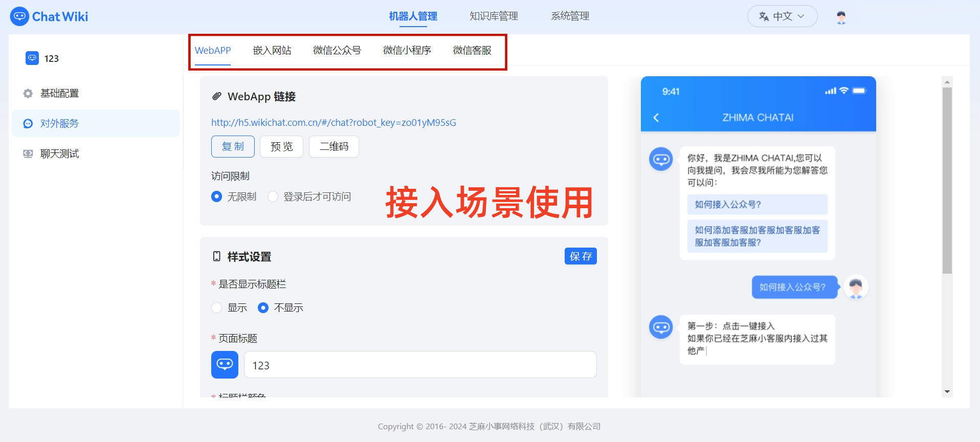Open the 知识库管理 top menu

tap(494, 16)
